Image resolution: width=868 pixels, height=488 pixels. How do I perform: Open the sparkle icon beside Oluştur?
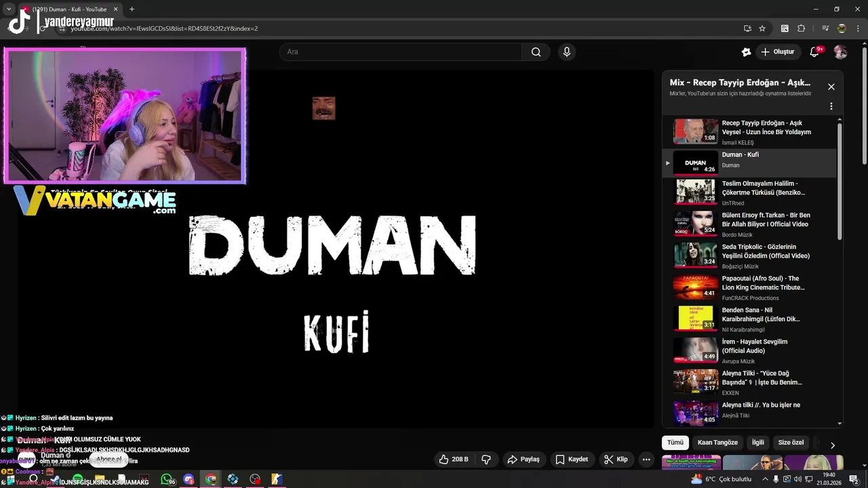coord(746,52)
